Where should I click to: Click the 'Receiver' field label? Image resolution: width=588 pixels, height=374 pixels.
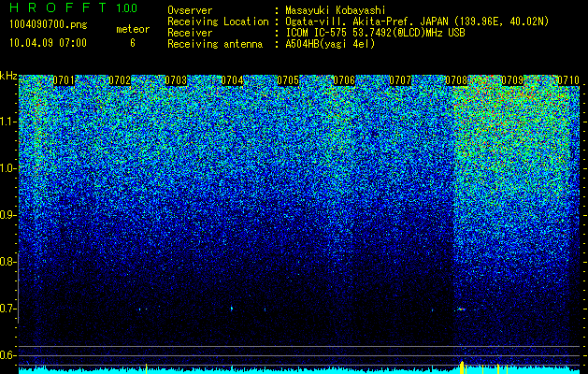click(x=190, y=33)
